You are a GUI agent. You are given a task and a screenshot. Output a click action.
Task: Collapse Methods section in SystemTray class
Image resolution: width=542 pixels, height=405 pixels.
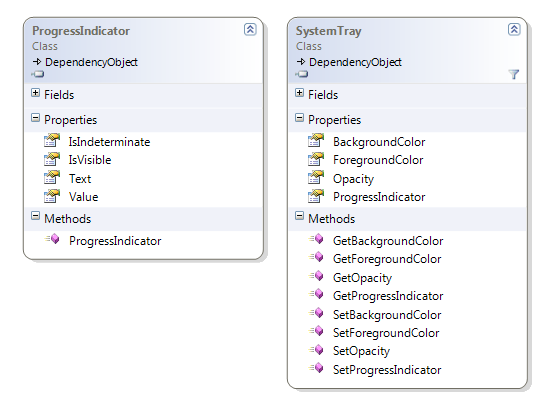299,216
